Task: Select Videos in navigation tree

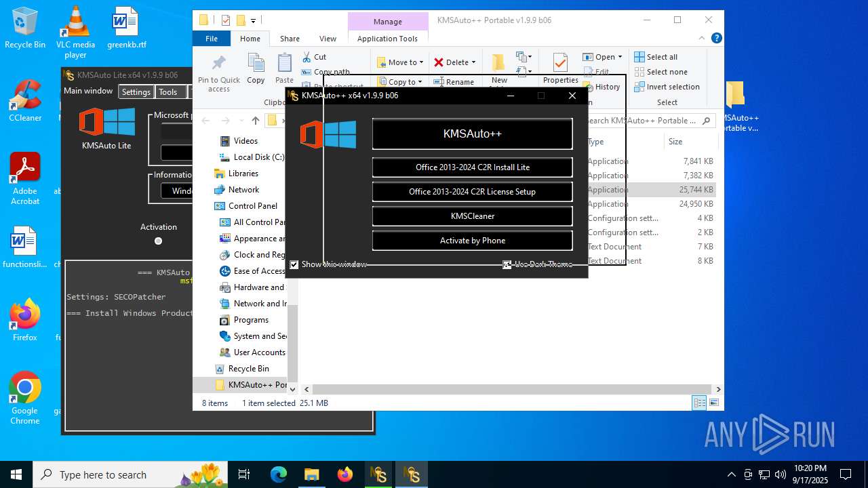Action: pyautogui.click(x=239, y=141)
